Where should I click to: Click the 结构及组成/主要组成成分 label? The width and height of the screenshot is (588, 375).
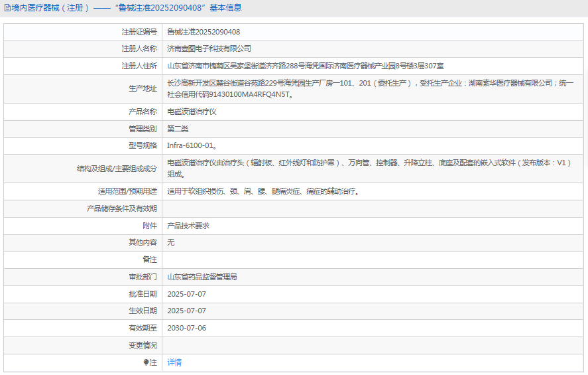117,169
